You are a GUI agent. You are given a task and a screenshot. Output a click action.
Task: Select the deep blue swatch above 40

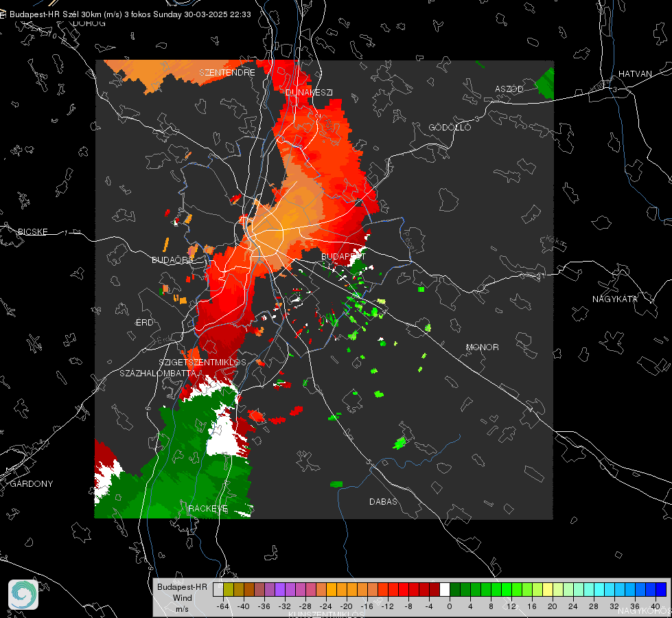pos(661,589)
